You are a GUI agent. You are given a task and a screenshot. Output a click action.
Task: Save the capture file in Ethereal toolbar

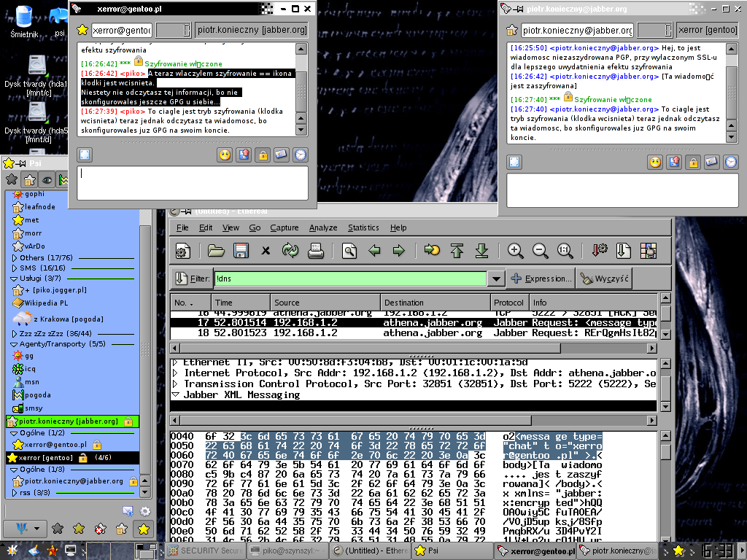(241, 251)
